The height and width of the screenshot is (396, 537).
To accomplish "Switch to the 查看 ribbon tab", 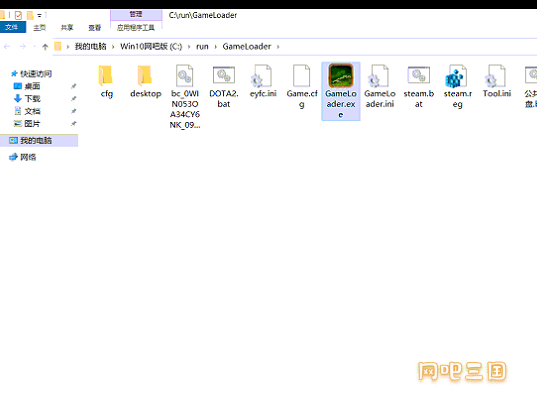I will click(x=95, y=27).
